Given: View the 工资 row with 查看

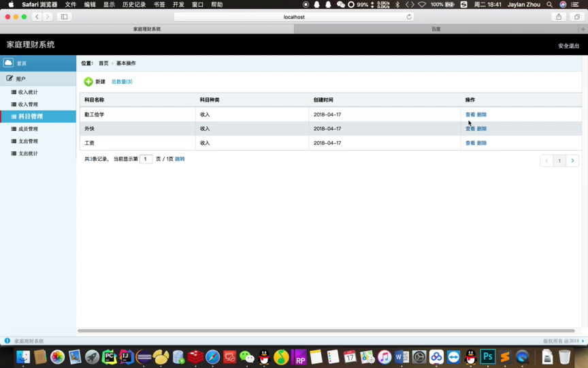Looking at the screenshot, I should 470,142.
